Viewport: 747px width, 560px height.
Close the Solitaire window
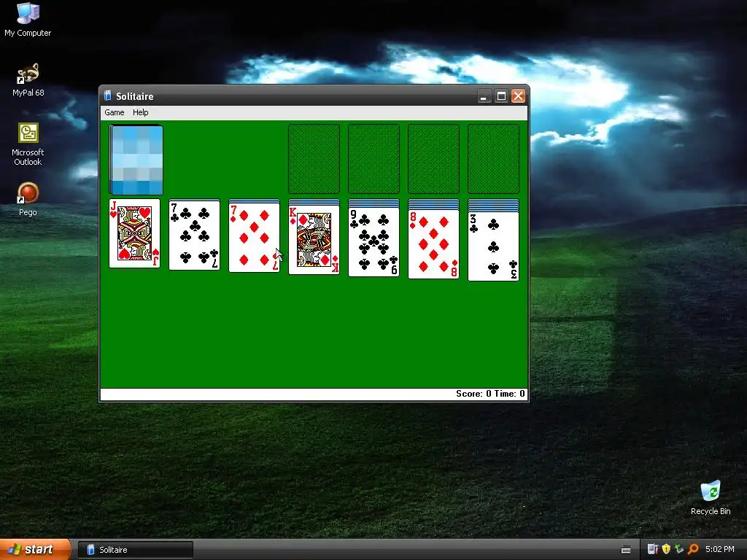click(519, 96)
